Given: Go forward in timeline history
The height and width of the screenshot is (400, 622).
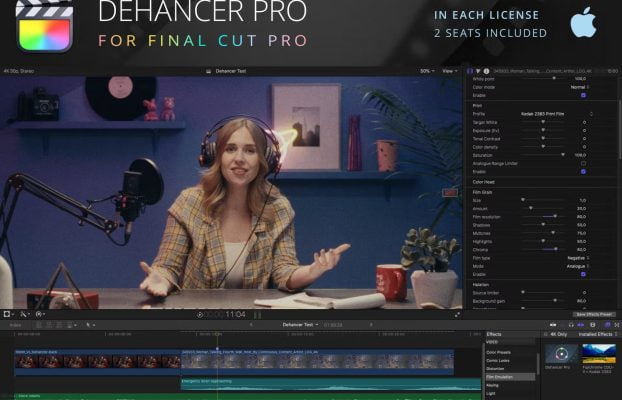Looking at the screenshot, I should (x=371, y=325).
